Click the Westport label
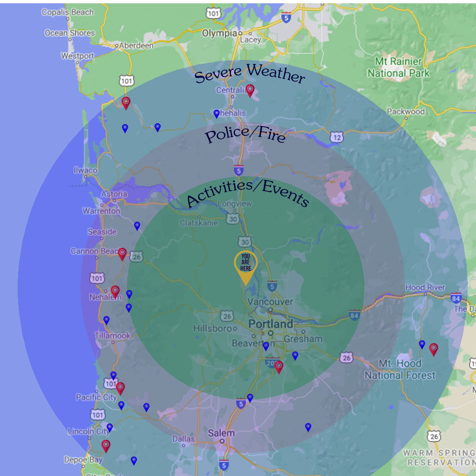Viewport: 476px width, 476px height. pyautogui.click(x=78, y=56)
